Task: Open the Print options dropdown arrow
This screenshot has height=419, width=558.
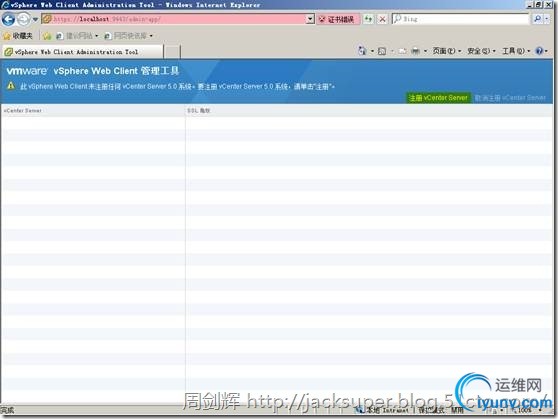Action: click(425, 51)
